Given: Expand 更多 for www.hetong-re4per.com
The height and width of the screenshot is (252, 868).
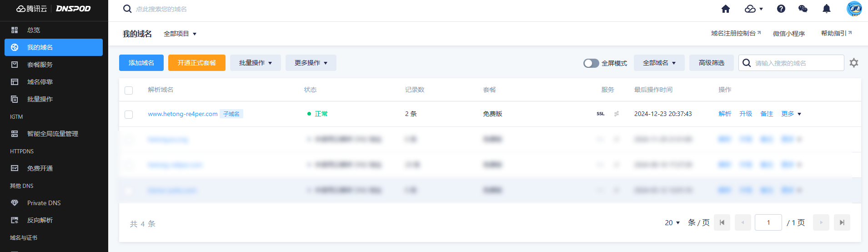Looking at the screenshot, I should (x=791, y=114).
